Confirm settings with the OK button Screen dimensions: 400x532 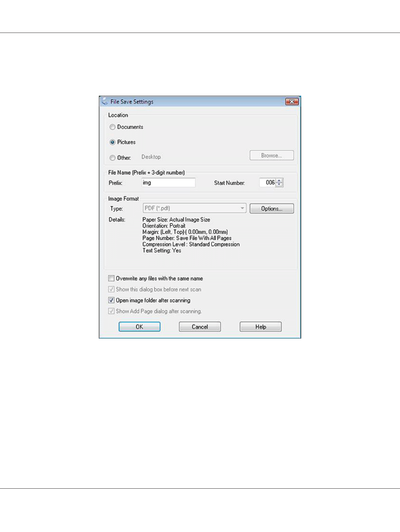(139, 327)
